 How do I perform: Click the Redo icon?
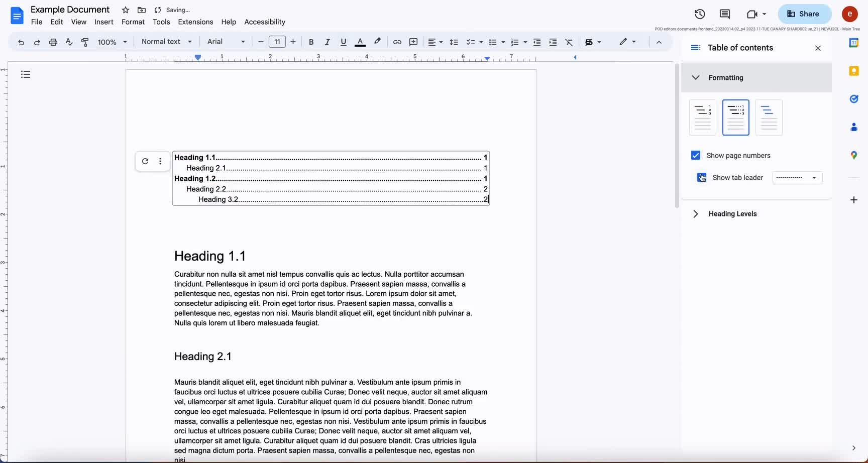37,42
